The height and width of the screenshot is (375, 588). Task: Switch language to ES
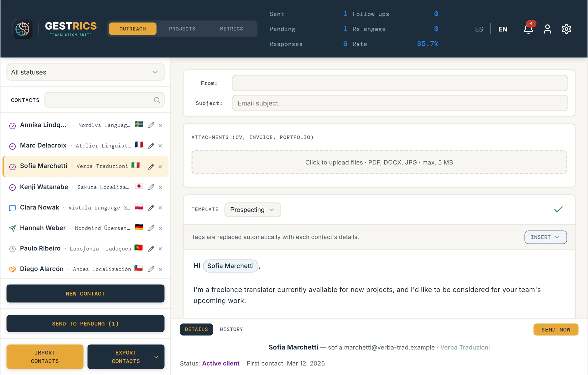point(479,29)
